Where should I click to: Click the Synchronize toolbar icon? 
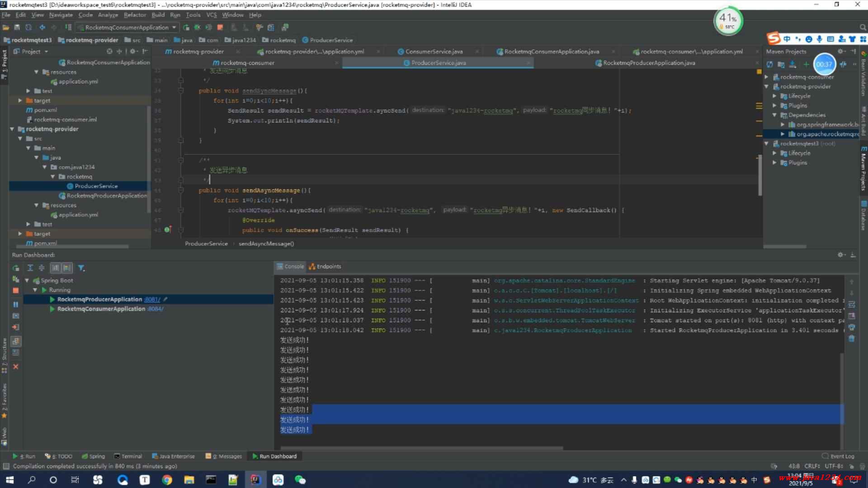pos(28,28)
